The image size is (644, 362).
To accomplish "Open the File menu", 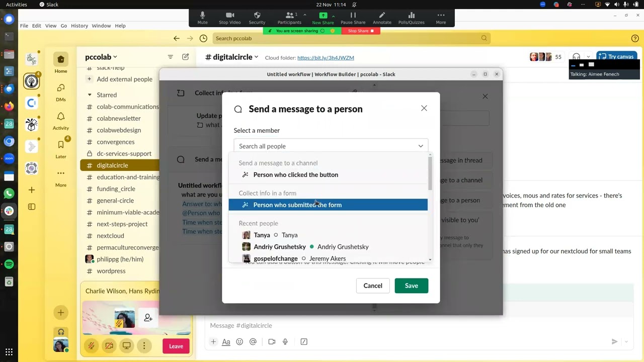I will click(24, 26).
